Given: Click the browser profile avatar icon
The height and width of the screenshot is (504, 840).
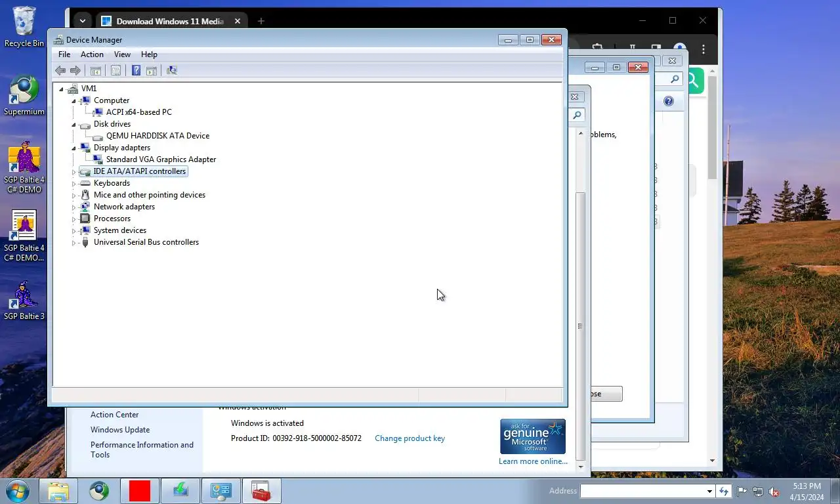Looking at the screenshot, I should coord(680,48).
